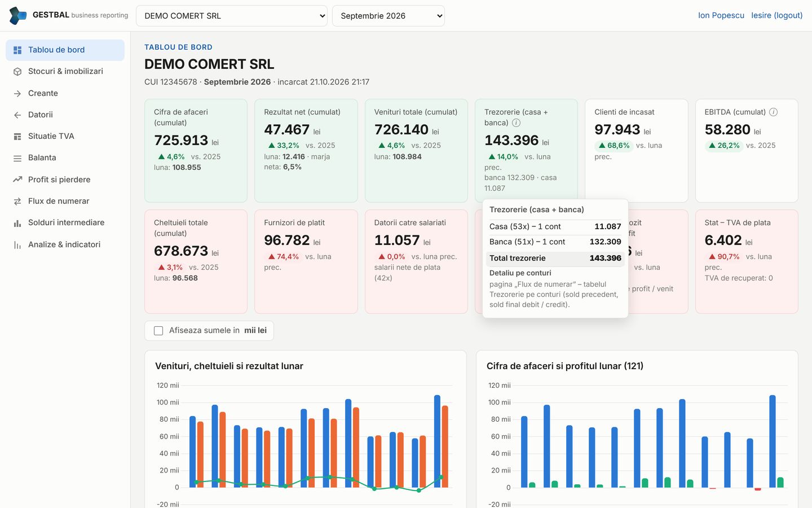This screenshot has height=508, width=812.
Task: Click the Situatie TVA table icon
Action: point(17,137)
